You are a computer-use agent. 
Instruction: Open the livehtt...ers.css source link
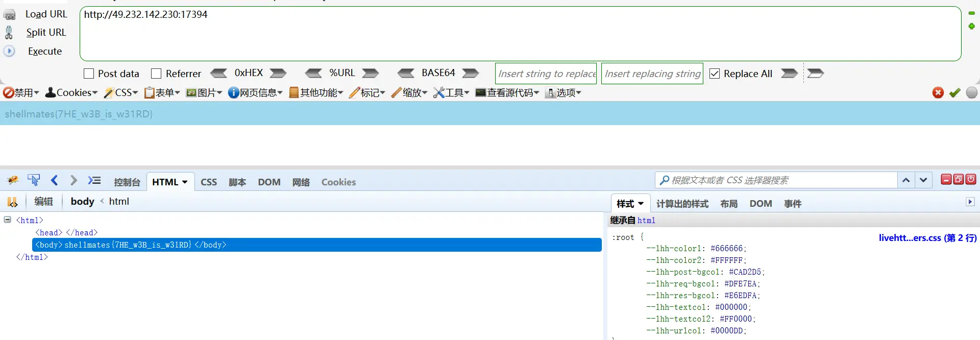click(x=927, y=238)
